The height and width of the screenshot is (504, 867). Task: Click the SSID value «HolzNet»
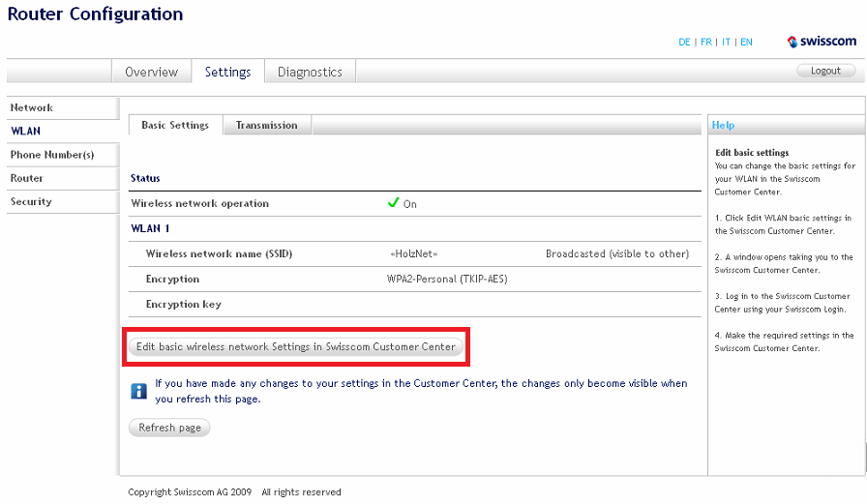[413, 253]
